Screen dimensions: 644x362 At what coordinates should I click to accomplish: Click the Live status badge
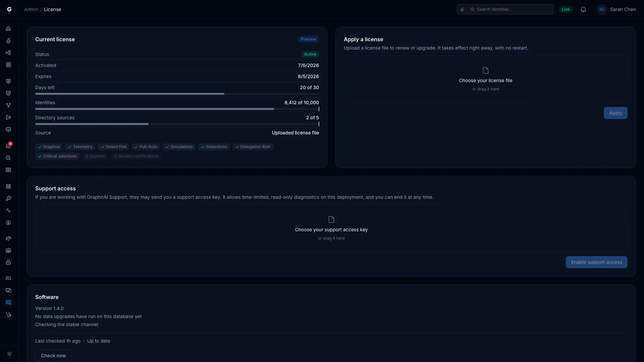point(566,9)
